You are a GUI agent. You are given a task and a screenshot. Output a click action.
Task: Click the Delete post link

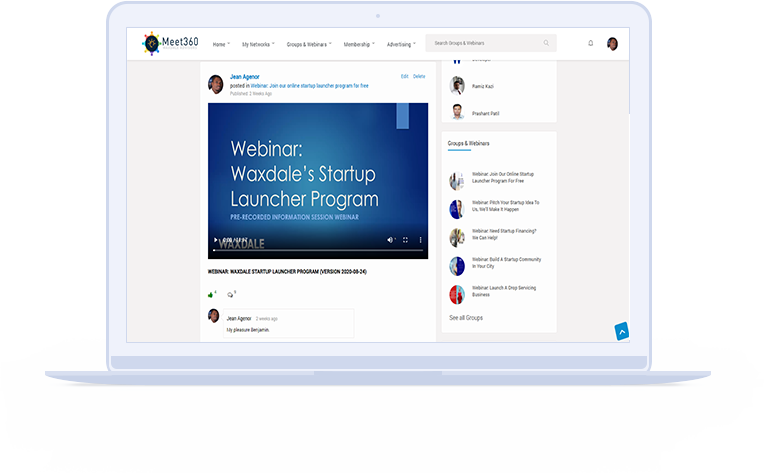[419, 76]
